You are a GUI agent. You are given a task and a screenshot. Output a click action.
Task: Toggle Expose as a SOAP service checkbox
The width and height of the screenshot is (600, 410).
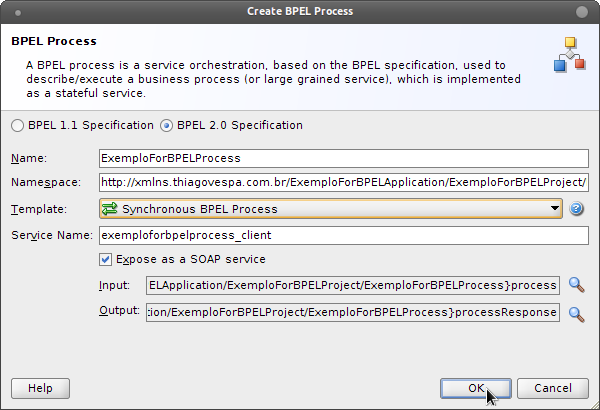pyautogui.click(x=105, y=259)
